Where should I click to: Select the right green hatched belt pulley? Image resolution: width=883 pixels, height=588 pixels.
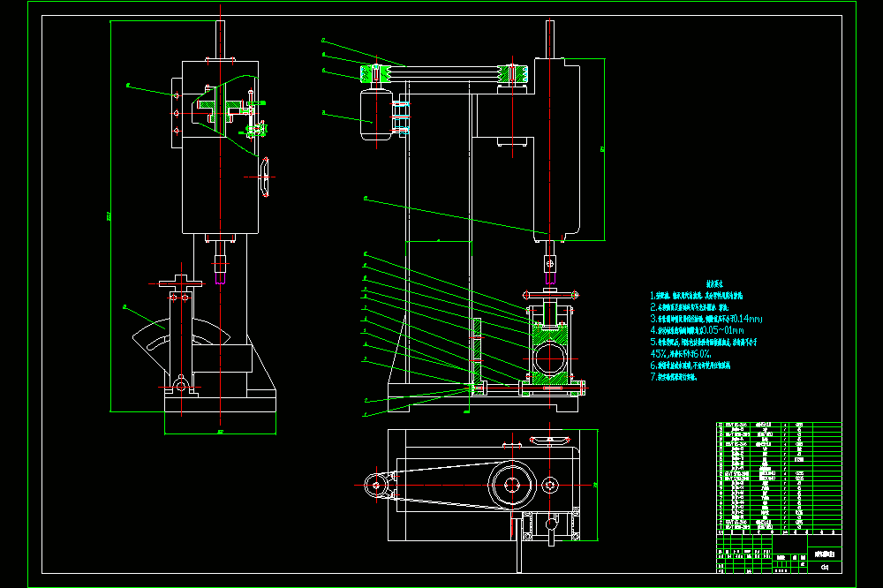pyautogui.click(x=512, y=74)
